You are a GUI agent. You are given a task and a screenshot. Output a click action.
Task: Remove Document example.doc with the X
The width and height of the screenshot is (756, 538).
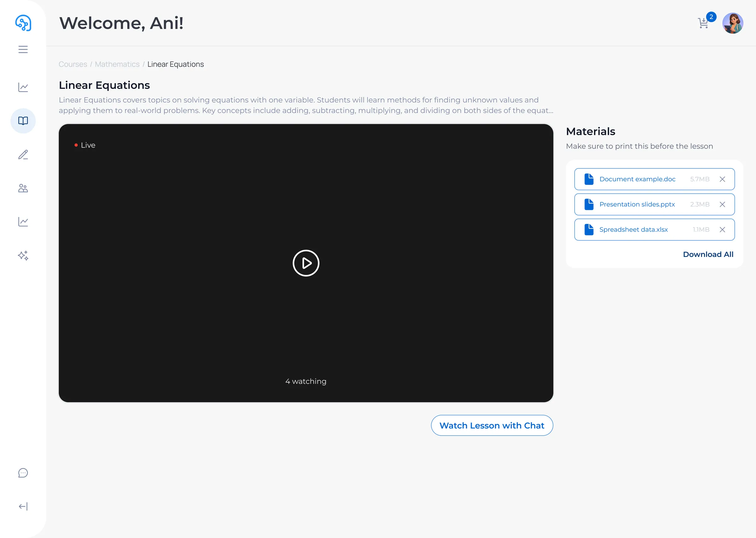click(x=722, y=179)
